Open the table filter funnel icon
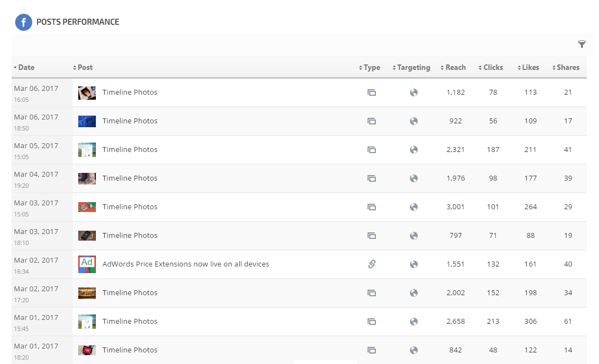The height and width of the screenshot is (364, 599). click(581, 45)
